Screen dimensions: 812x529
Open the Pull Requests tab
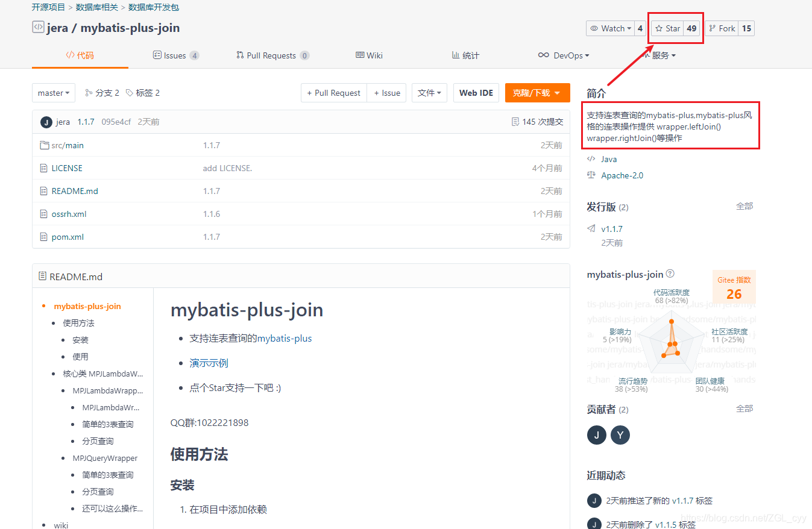273,55
